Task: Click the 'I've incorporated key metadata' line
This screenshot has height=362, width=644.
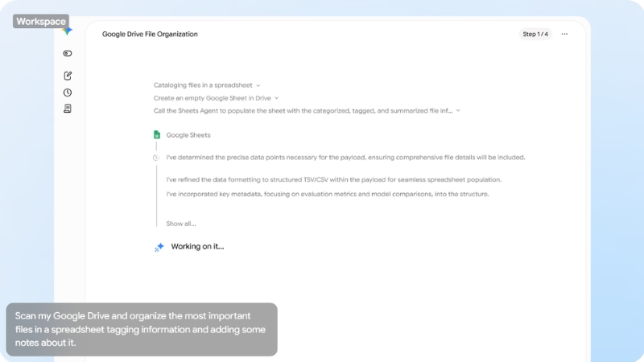Action: (x=328, y=194)
